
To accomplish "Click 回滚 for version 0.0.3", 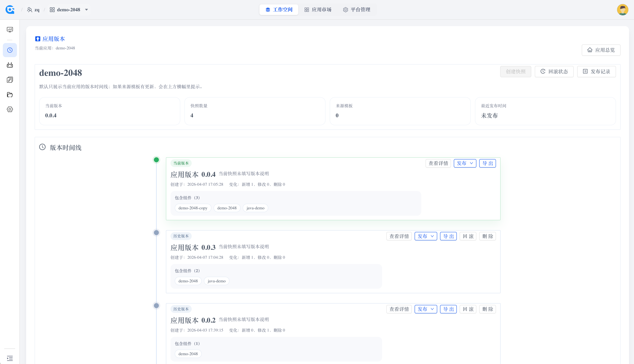I will pyautogui.click(x=468, y=236).
